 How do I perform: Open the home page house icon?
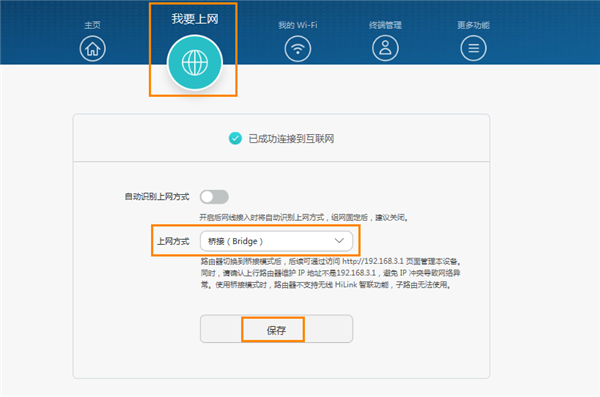click(93, 49)
